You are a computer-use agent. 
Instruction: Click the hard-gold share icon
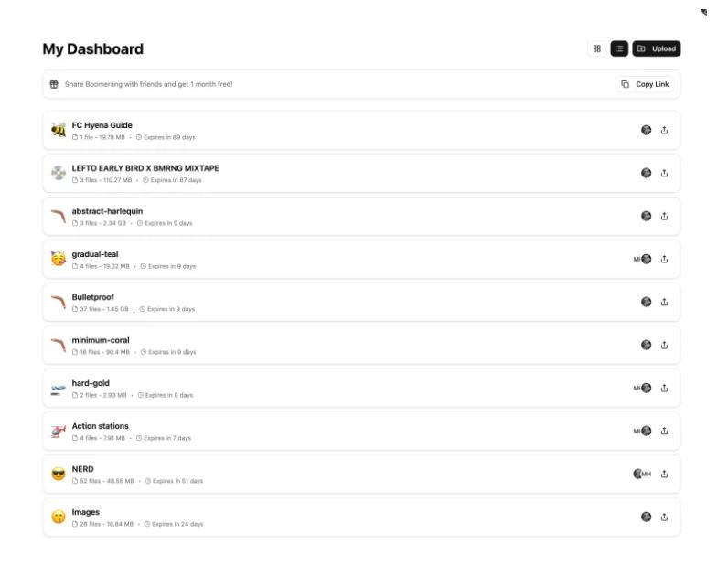[x=664, y=388]
